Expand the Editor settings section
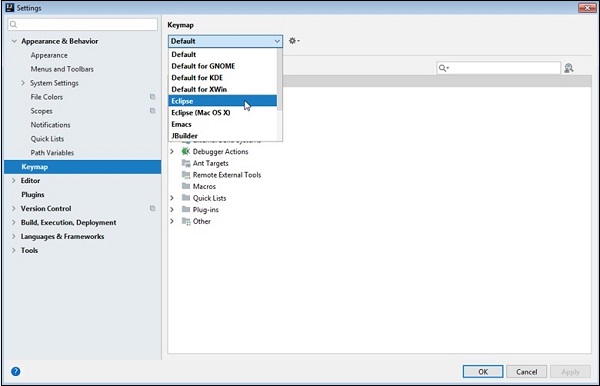This screenshot has width=600, height=386. pyautogui.click(x=14, y=180)
